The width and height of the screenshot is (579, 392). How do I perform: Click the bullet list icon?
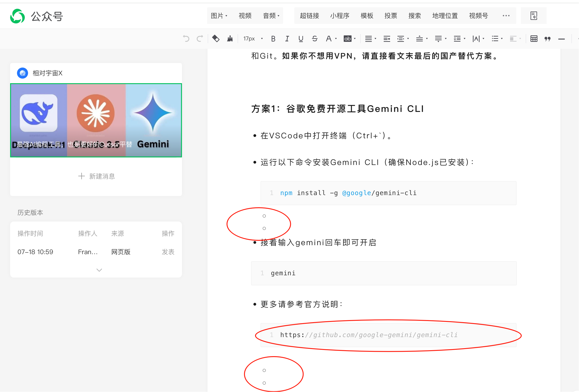click(495, 39)
